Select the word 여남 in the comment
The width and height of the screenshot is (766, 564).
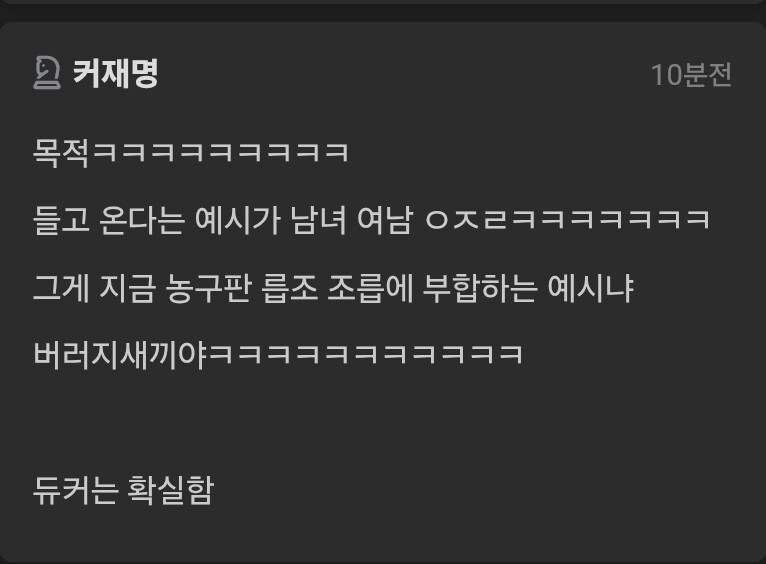pos(385,220)
